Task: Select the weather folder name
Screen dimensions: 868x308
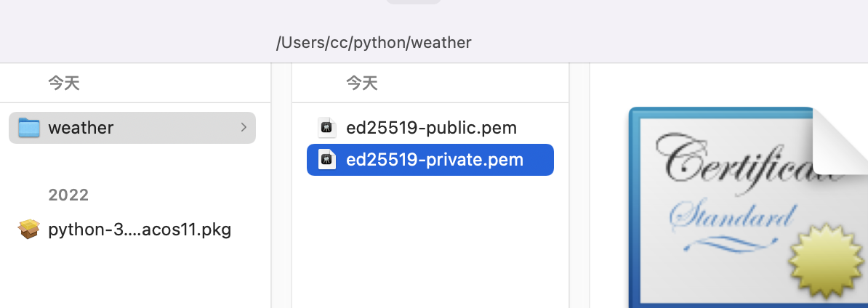Action: [x=81, y=128]
